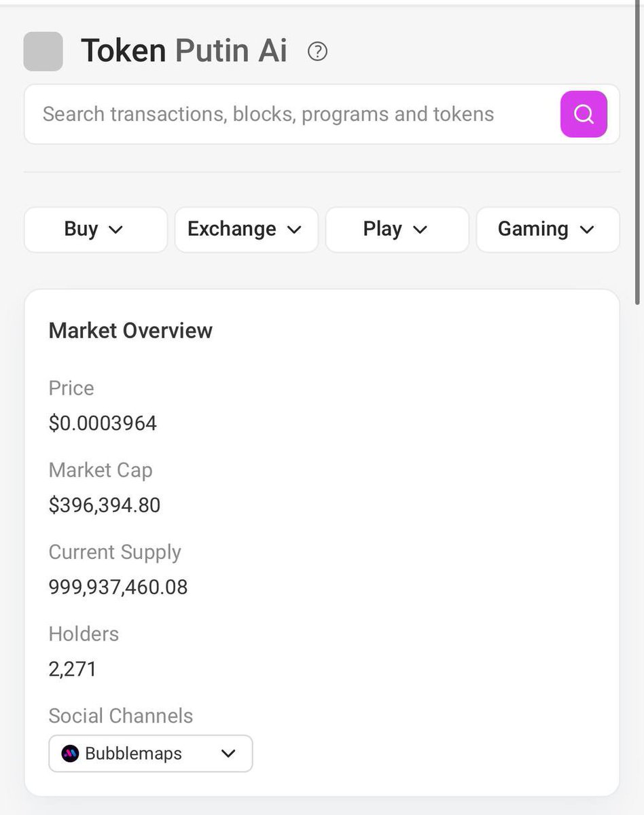Expand the Play dropdown
Image resolution: width=644 pixels, height=815 pixels.
pyautogui.click(x=397, y=230)
